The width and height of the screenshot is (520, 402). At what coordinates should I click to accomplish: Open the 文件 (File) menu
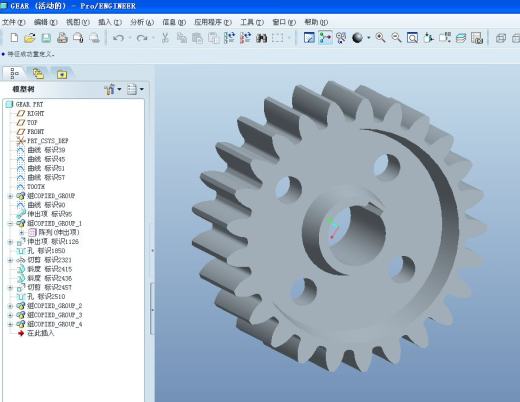[14, 22]
